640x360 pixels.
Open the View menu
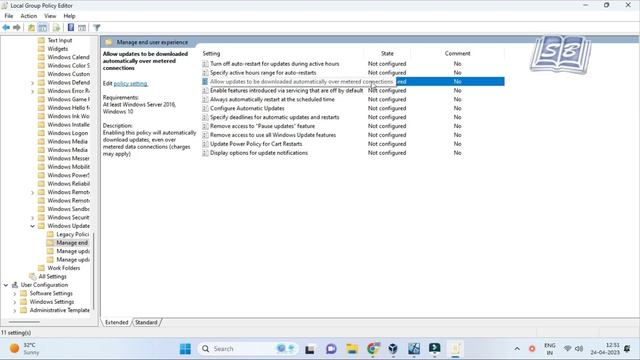tap(50, 16)
